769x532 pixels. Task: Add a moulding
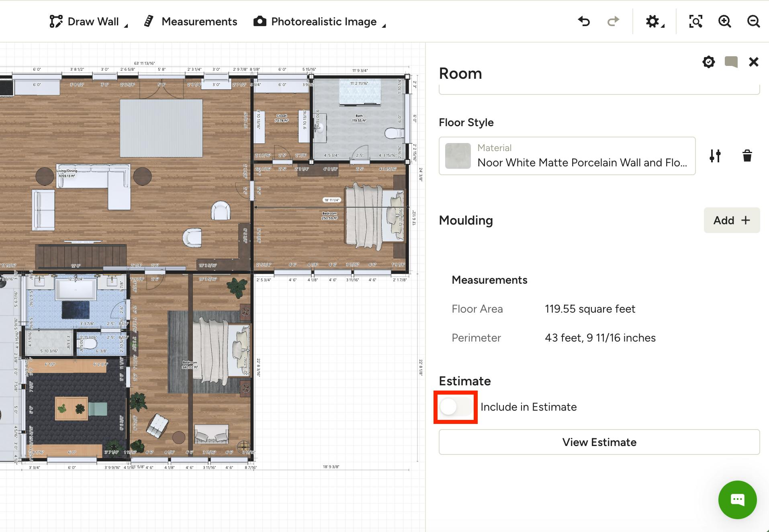tap(732, 220)
